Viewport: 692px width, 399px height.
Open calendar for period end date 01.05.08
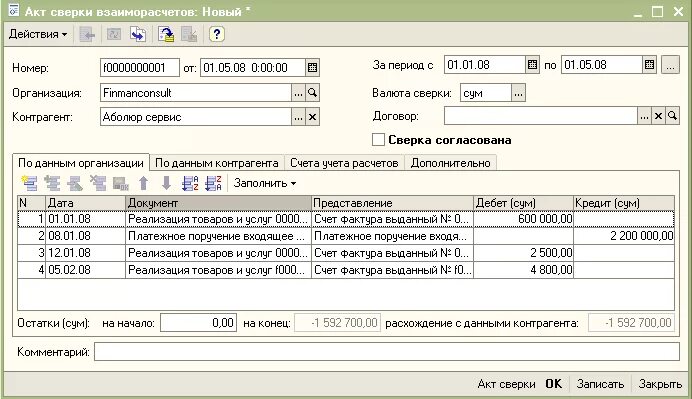[649, 65]
